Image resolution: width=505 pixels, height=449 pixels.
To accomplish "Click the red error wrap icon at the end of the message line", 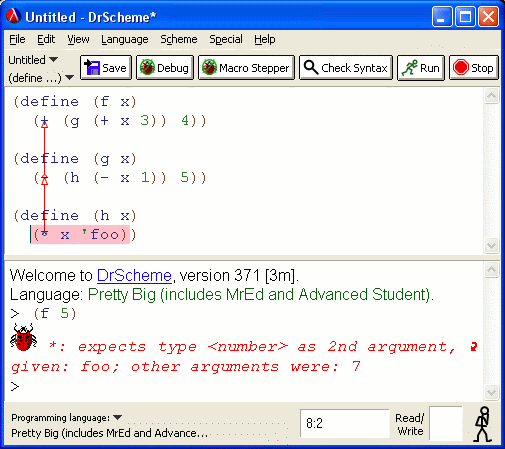I will pos(473,347).
